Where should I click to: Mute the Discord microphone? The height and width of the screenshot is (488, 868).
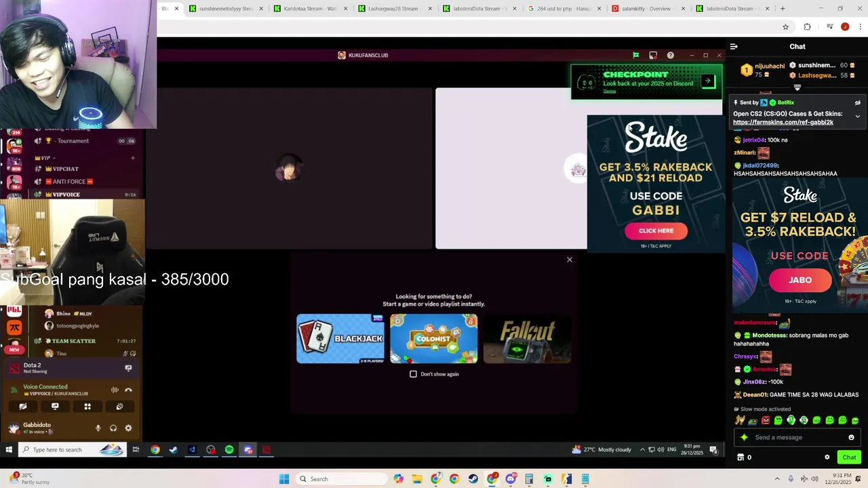pyautogui.click(x=98, y=428)
